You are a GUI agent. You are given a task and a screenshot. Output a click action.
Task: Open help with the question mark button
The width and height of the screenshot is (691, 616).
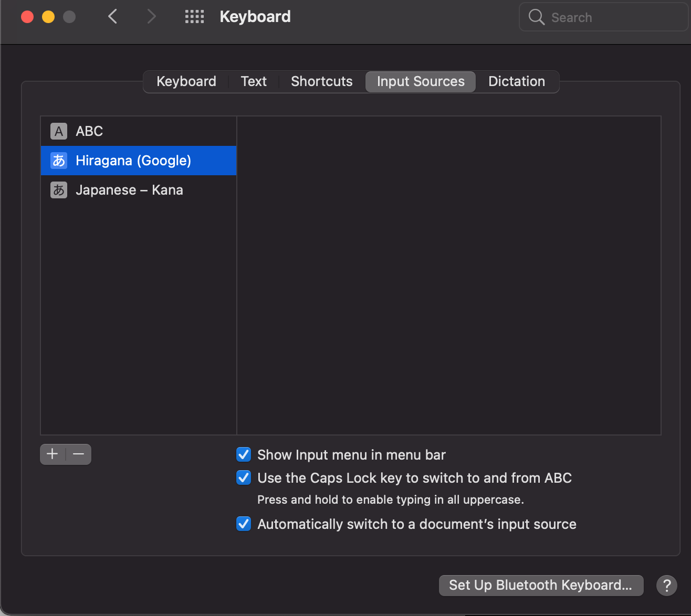(666, 585)
